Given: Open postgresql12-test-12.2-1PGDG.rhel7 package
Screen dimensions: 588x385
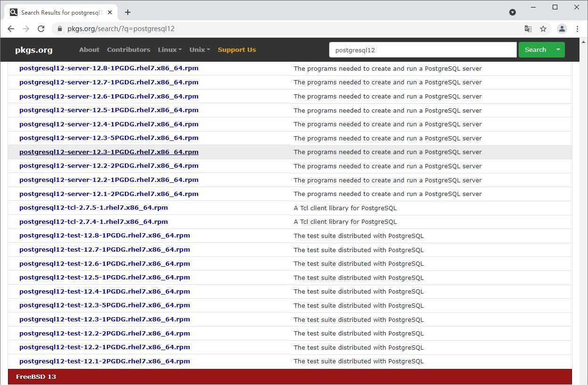Looking at the screenshot, I should tap(105, 347).
